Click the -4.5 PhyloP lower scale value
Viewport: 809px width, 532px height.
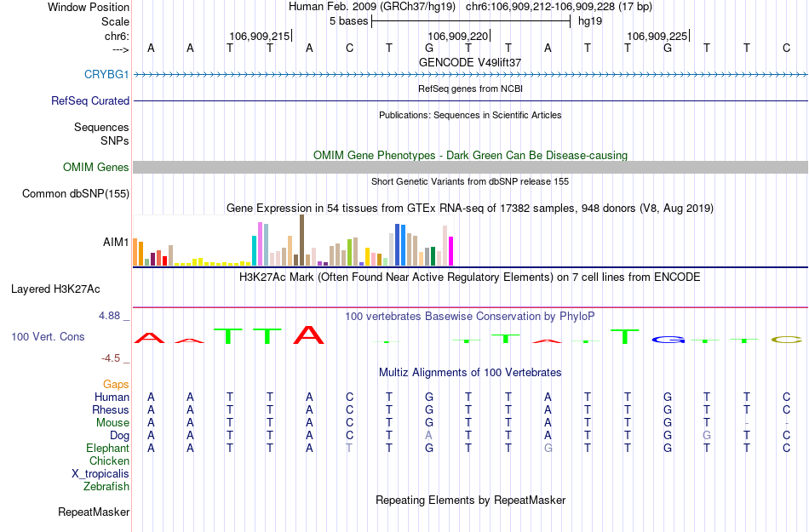coord(111,358)
